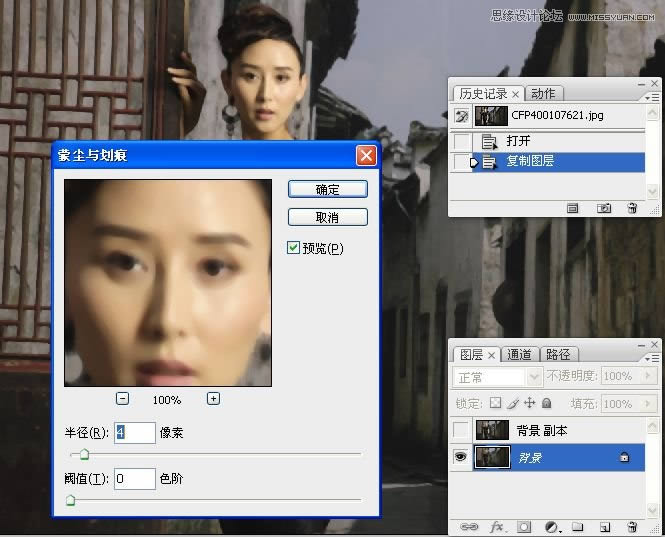Hide the 背景 layer eye icon
The height and width of the screenshot is (537, 665).
tap(460, 457)
